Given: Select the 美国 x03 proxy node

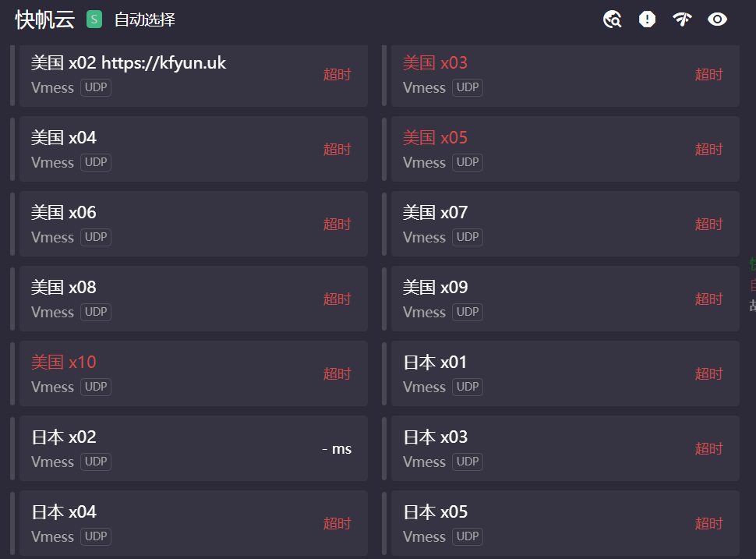Looking at the screenshot, I should [x=565, y=76].
